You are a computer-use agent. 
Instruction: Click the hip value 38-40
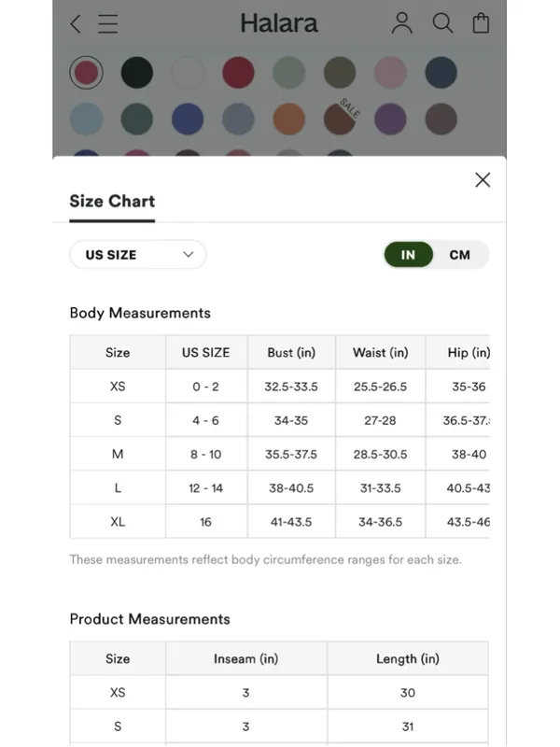click(469, 455)
